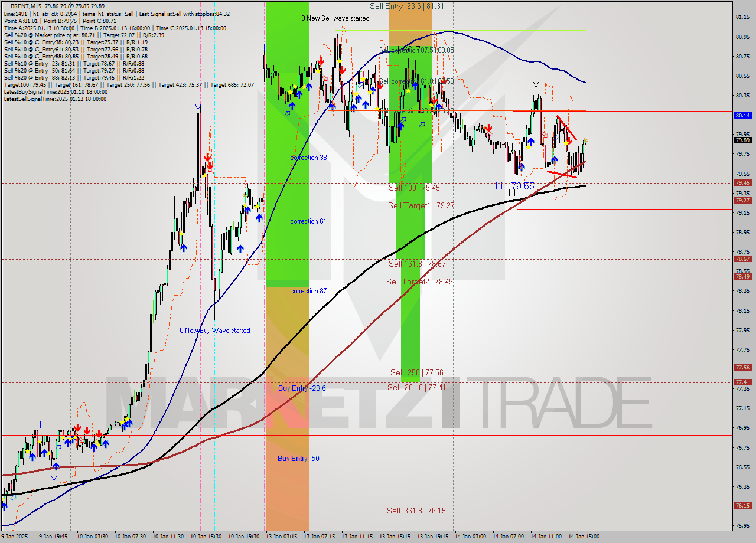Click the 80.55 value on price axis
756x543 pixels.
(742, 76)
